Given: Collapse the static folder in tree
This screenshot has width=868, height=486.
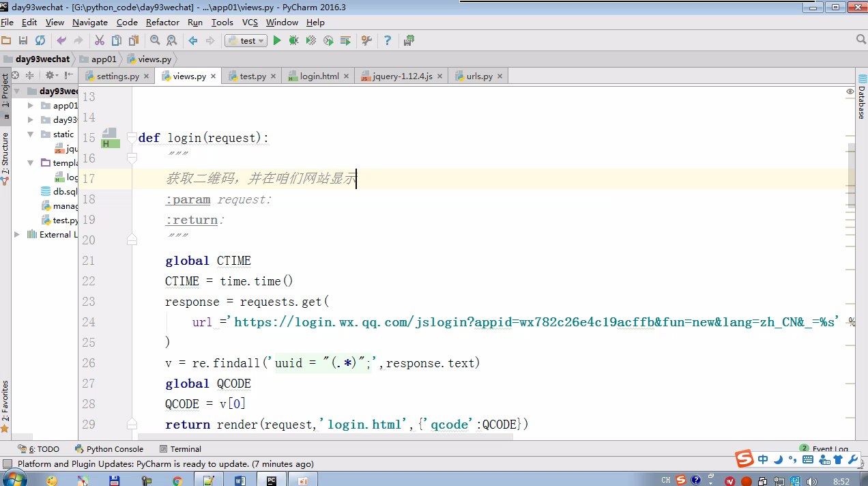Looking at the screenshot, I should [31, 134].
